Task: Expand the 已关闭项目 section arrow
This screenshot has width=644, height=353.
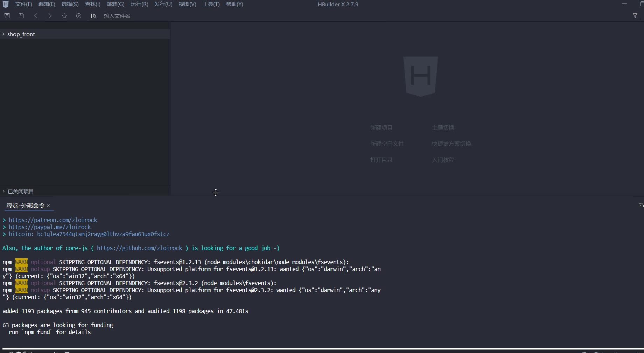Action: click(x=3, y=191)
